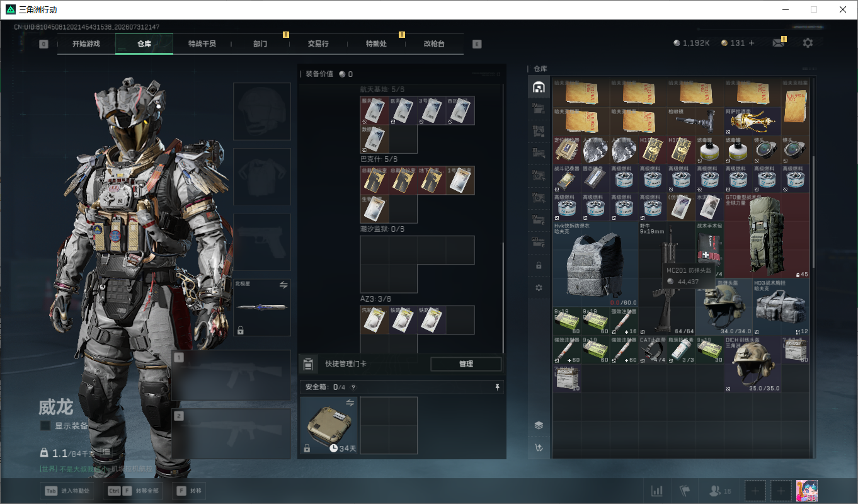This screenshot has width=858, height=504.
Task: Click the 威龙 operator name
Action: tap(56, 406)
